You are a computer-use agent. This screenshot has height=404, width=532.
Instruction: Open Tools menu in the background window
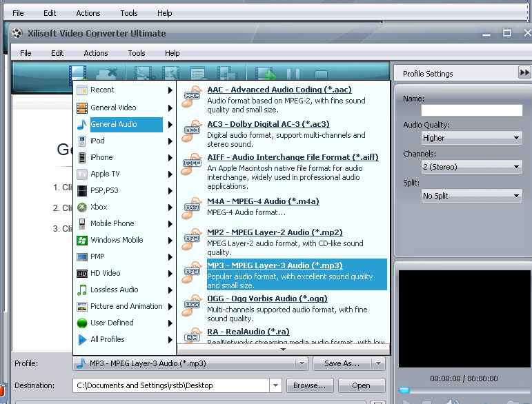pos(129,13)
